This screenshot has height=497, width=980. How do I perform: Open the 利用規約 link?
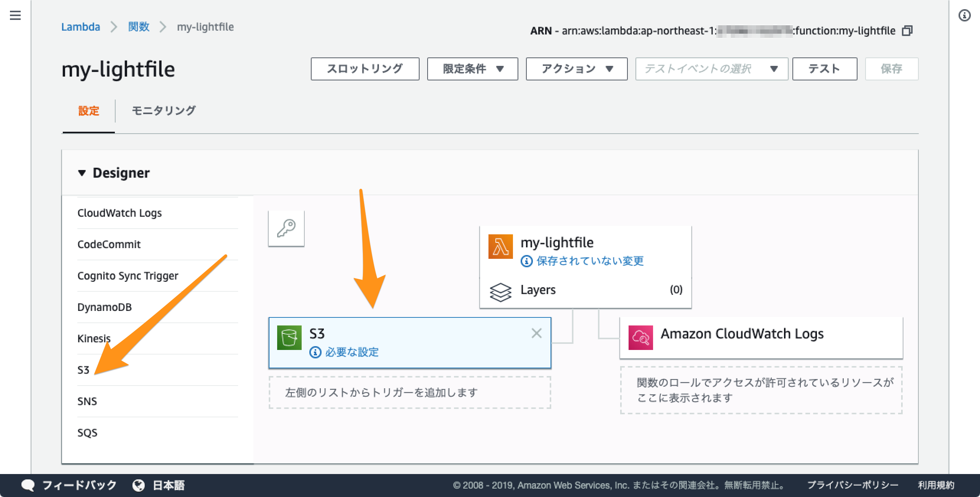[x=936, y=486]
